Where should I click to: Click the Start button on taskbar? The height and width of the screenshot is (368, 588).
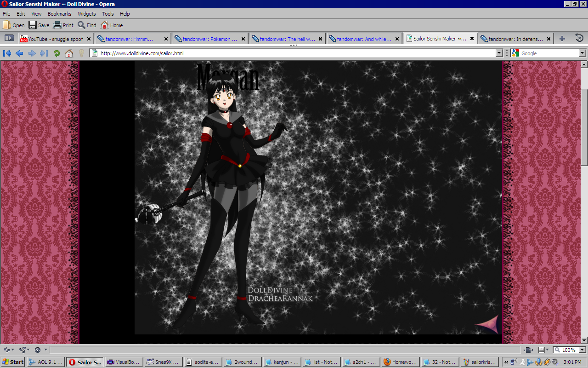pyautogui.click(x=13, y=362)
